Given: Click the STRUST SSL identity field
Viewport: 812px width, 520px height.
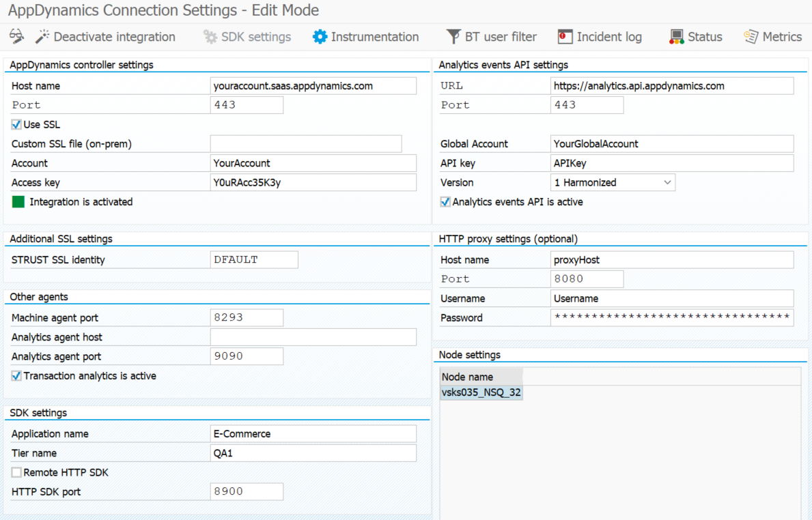Looking at the screenshot, I should click(254, 260).
